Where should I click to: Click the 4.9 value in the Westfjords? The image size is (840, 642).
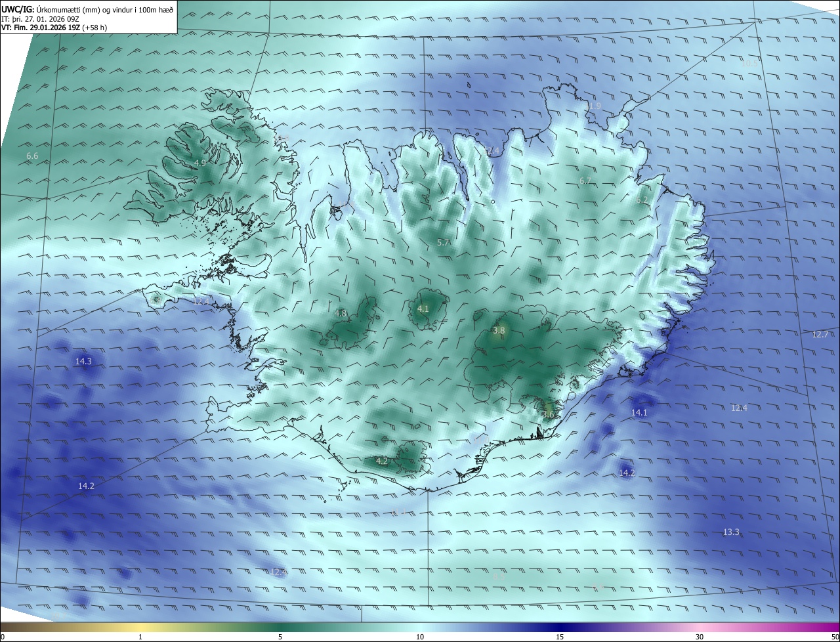[200, 163]
